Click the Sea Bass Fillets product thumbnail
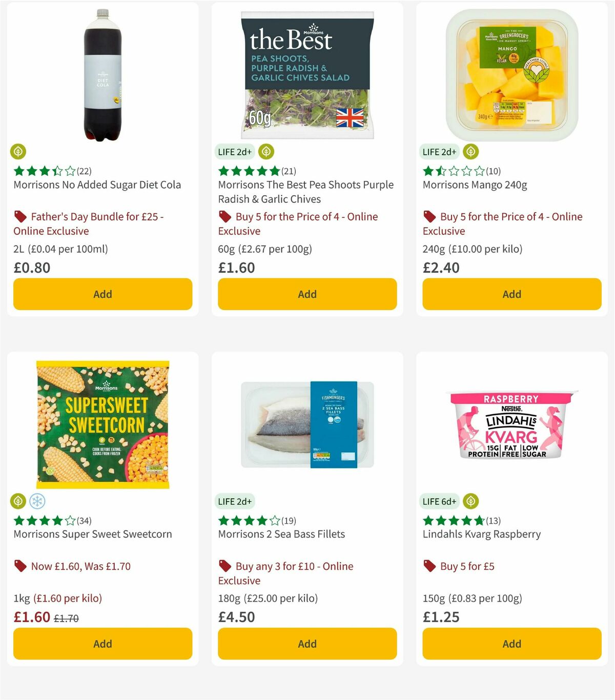 click(x=307, y=425)
